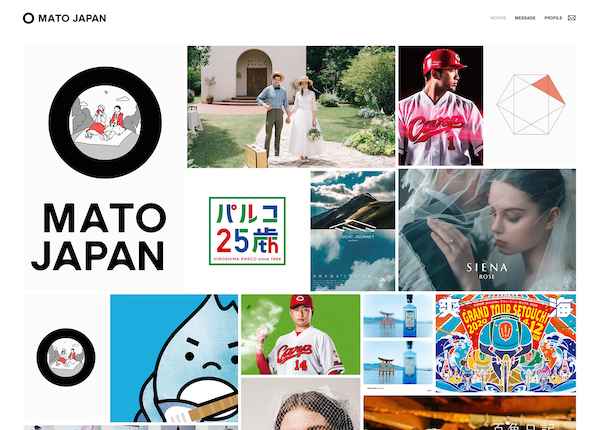Viewport: 600px width, 430px height.
Task: Open the Parco 25 anniversary logo tile
Action: (247, 231)
